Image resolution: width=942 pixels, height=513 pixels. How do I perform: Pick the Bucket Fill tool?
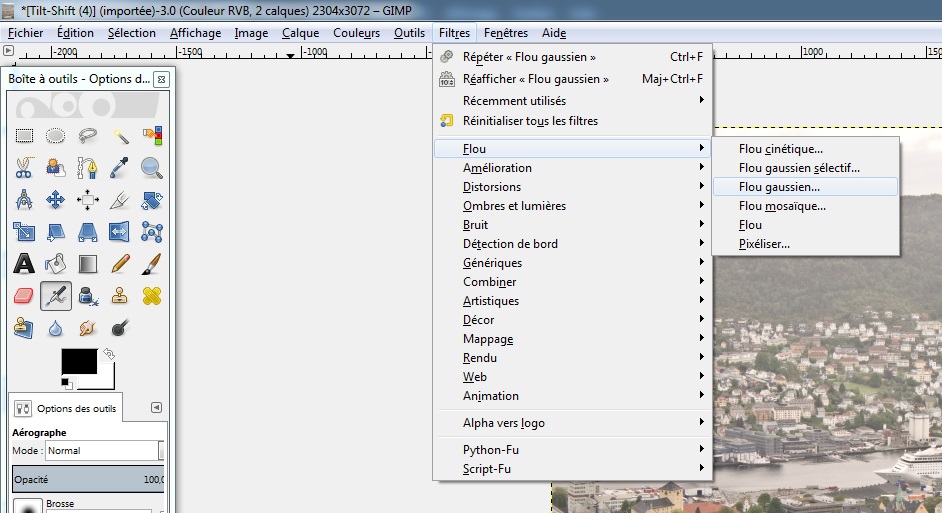[x=56, y=264]
